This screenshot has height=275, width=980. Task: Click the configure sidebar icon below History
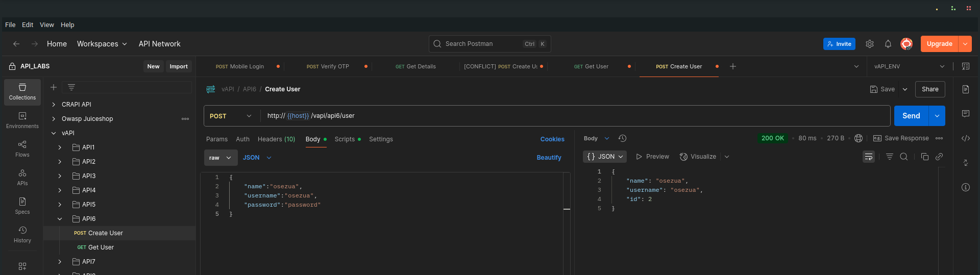click(22, 266)
